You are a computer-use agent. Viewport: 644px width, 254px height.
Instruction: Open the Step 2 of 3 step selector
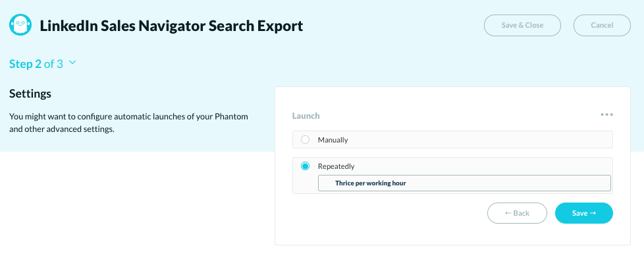(x=43, y=64)
